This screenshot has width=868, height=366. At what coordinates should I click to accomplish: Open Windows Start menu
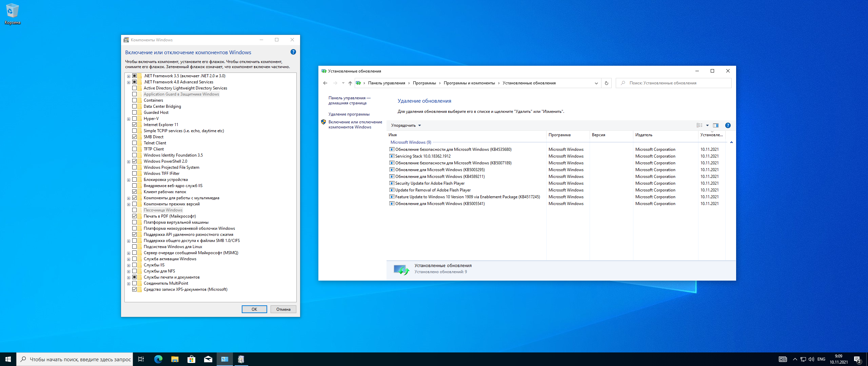pyautogui.click(x=8, y=359)
